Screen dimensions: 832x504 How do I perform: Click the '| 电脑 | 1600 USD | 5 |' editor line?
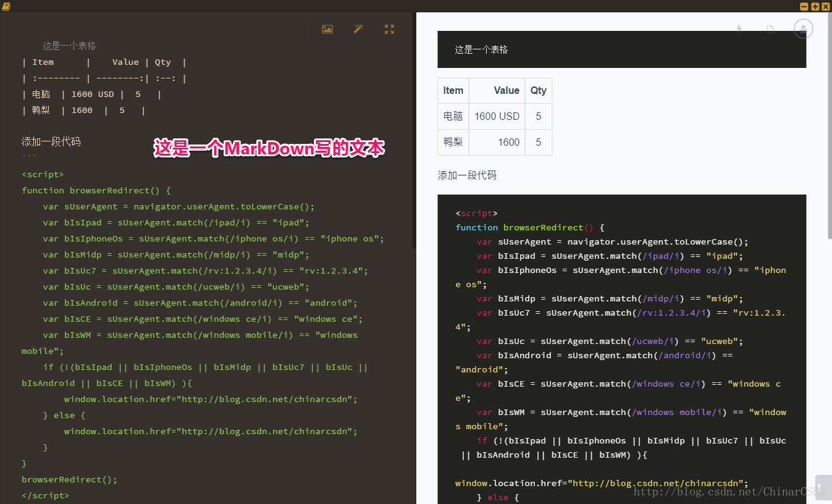tap(91, 94)
